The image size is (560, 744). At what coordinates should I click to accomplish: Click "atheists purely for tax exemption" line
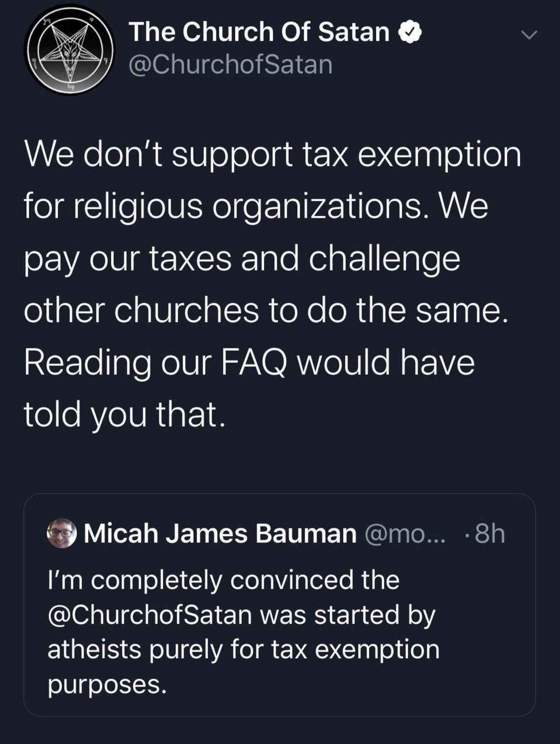click(243, 649)
